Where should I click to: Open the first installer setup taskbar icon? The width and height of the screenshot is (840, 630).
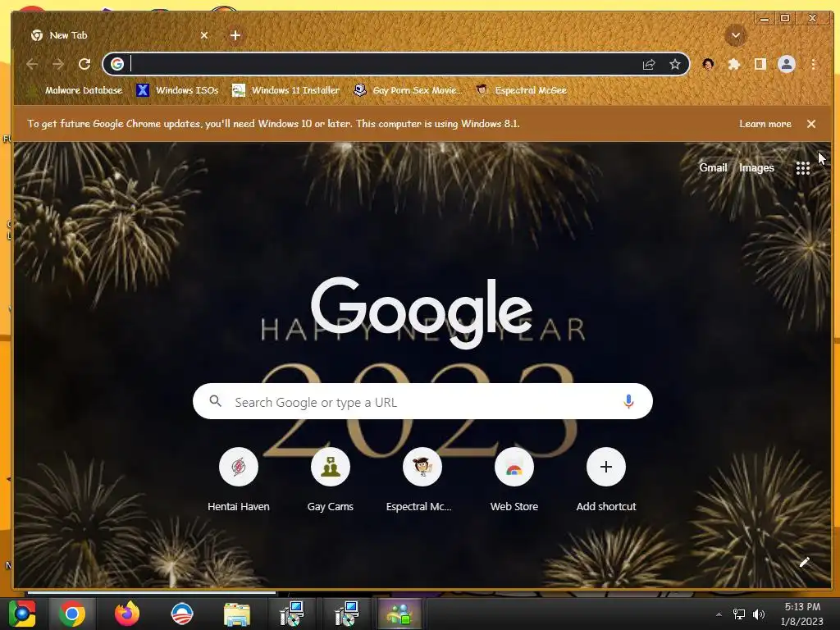pos(292,614)
